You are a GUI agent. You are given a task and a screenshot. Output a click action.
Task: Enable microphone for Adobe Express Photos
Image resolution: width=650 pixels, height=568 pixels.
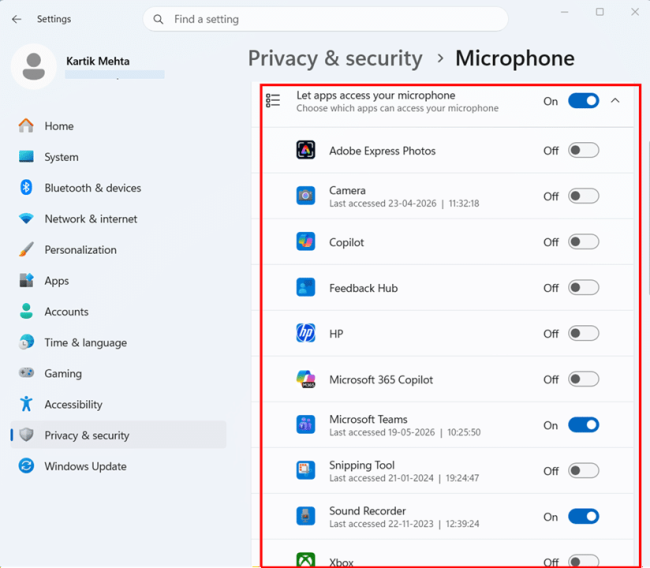pos(583,150)
